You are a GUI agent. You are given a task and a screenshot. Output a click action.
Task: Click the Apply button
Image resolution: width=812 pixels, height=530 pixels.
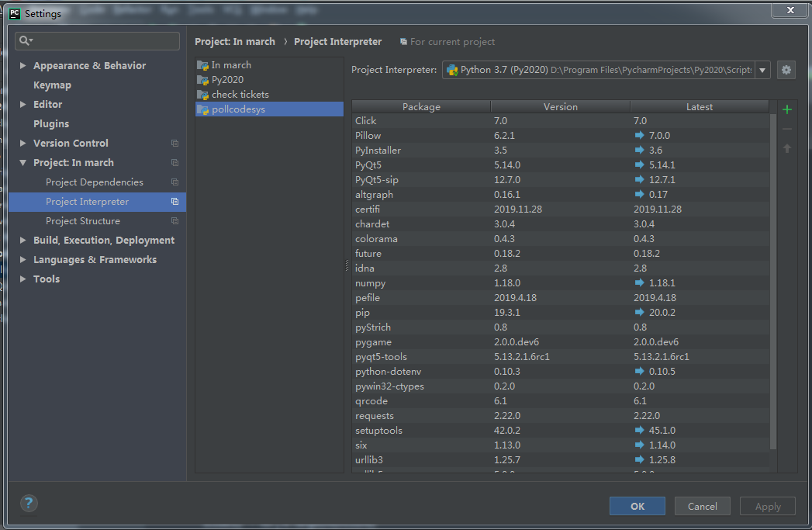pyautogui.click(x=768, y=506)
